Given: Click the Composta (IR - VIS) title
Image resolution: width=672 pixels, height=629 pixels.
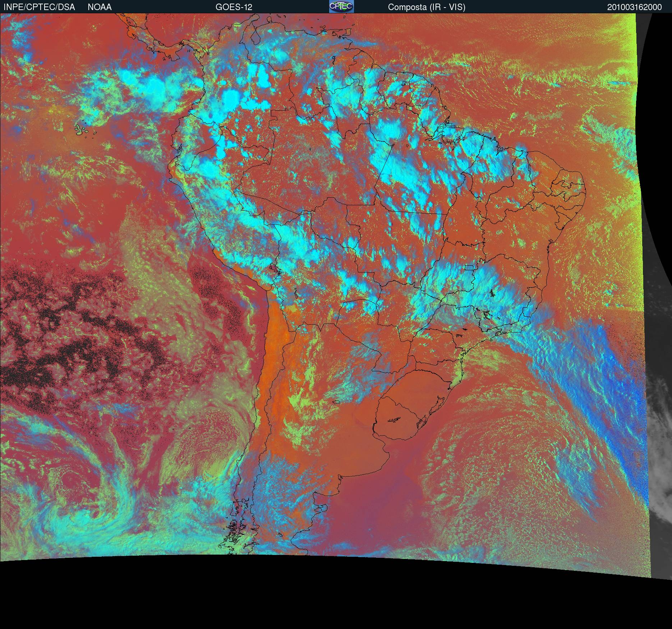Looking at the screenshot, I should coord(427,7).
